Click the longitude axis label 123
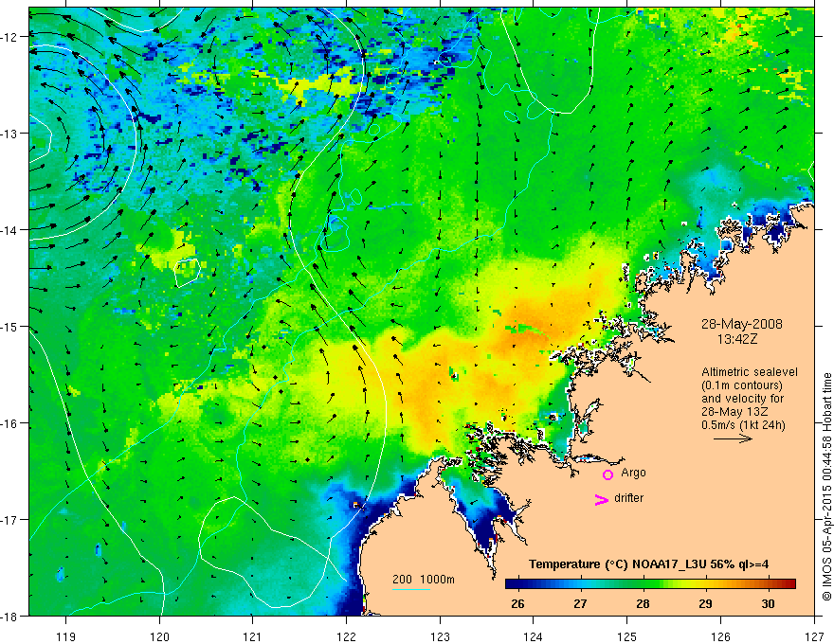 point(440,636)
